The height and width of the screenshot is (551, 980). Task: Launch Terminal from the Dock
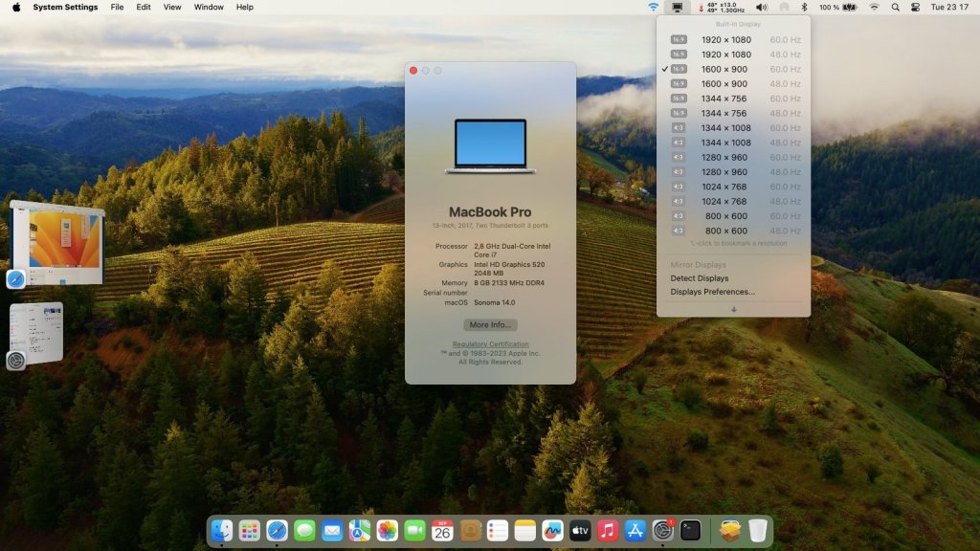coord(691,530)
